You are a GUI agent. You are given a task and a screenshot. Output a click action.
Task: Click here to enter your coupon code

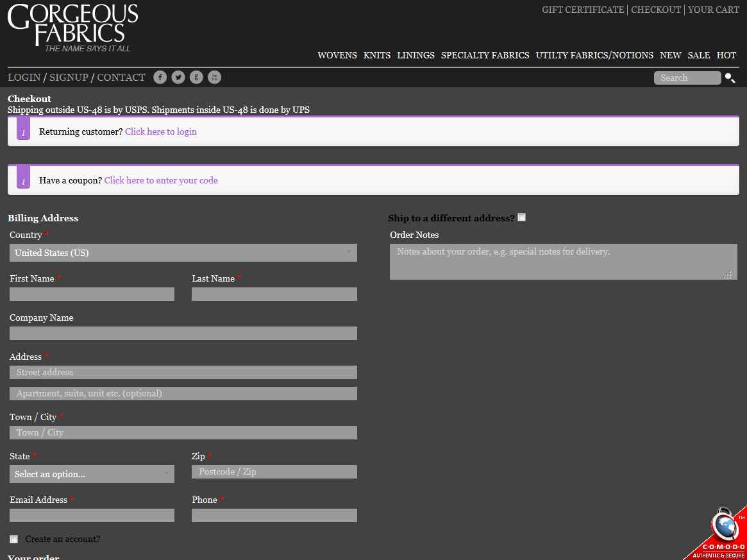coord(161,180)
